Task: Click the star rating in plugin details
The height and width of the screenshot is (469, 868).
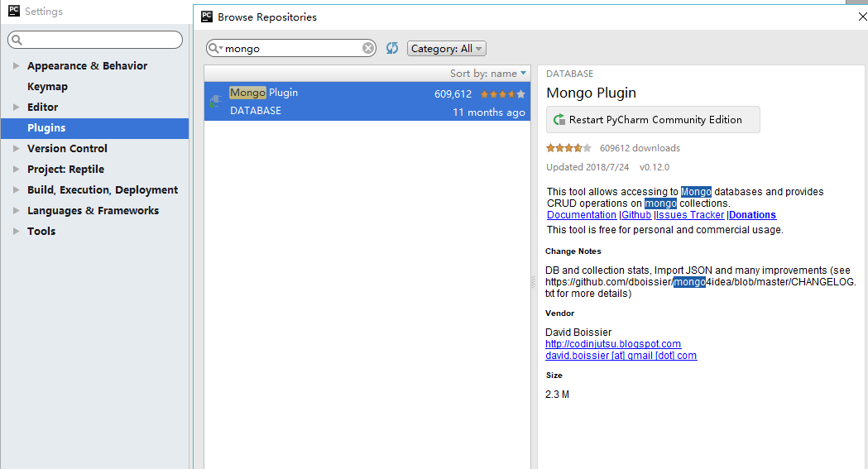Action: 568,148
